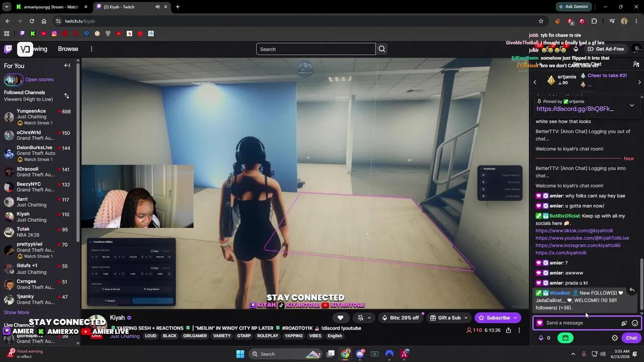Open stream more options three dots
The height and width of the screenshot is (362, 644).
coord(519,330)
